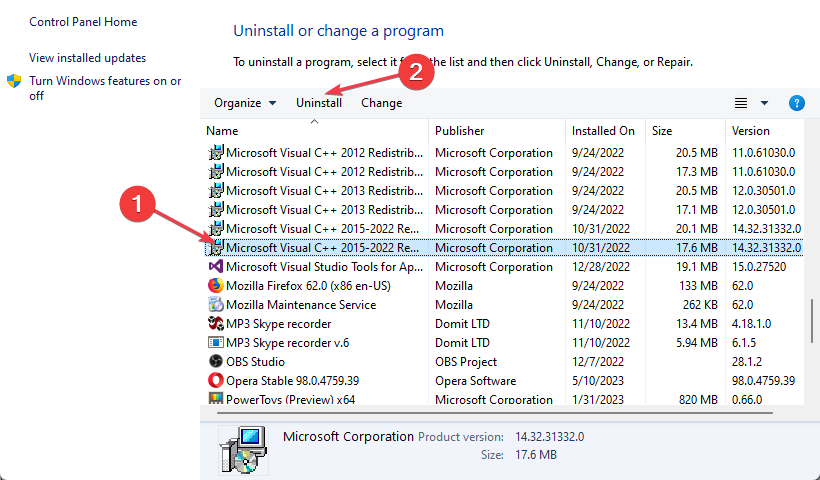Click the 5/10/2023 installed date cell
Viewport: 820px width, 480px height.
coord(597,381)
